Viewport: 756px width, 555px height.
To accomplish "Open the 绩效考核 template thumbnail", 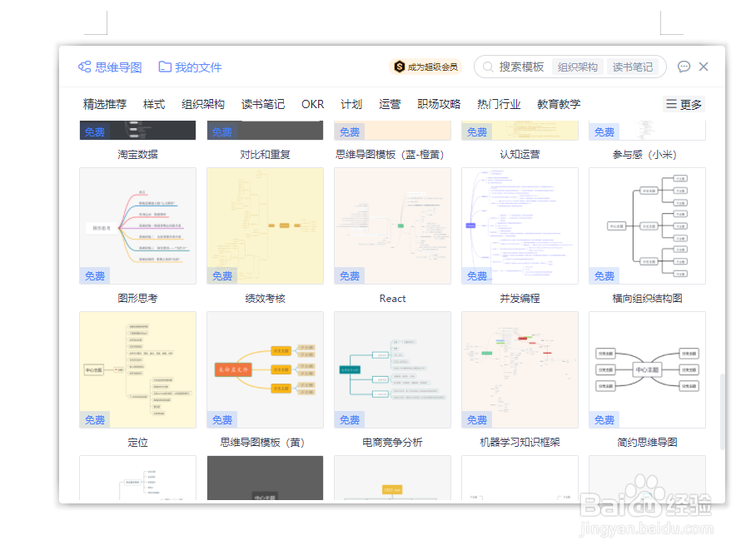I will click(x=265, y=225).
